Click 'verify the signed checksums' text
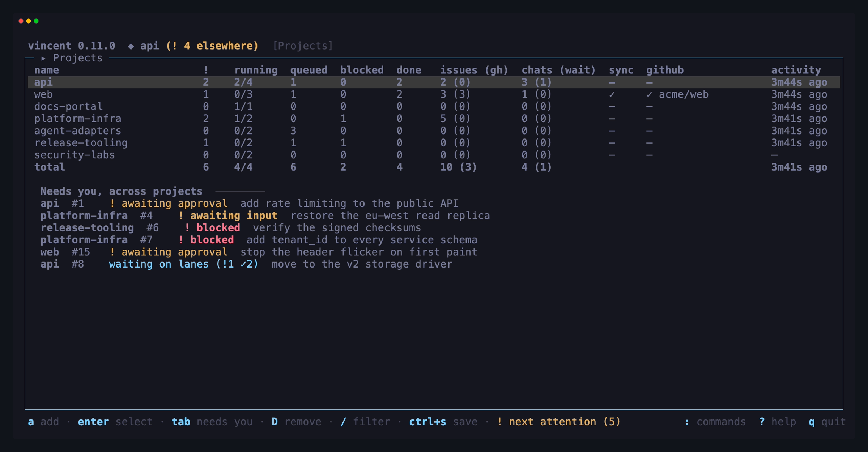 337,228
